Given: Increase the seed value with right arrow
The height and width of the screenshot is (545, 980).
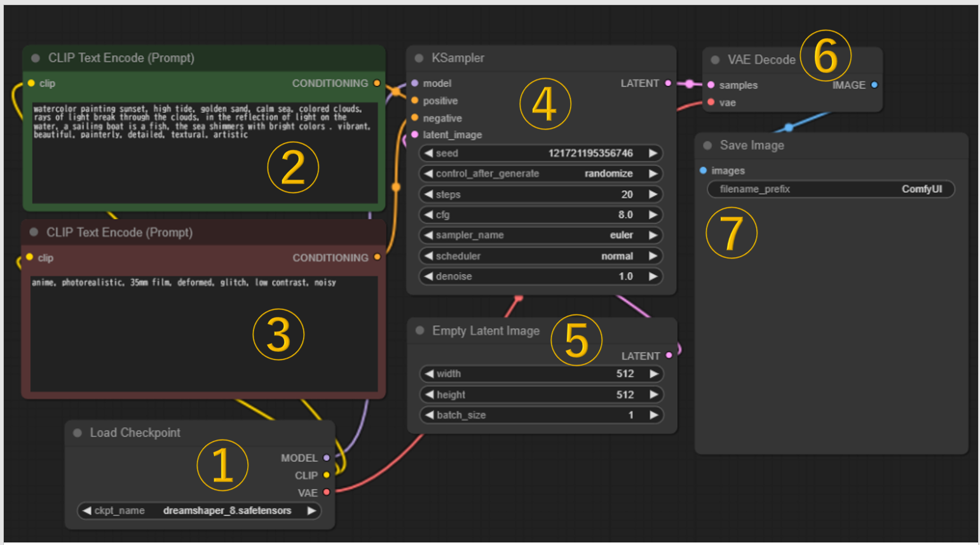Looking at the screenshot, I should (653, 153).
